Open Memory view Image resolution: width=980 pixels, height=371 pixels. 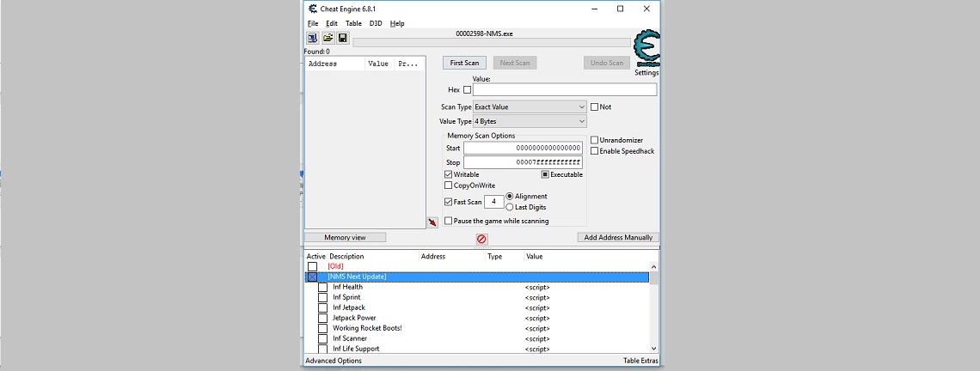click(345, 237)
